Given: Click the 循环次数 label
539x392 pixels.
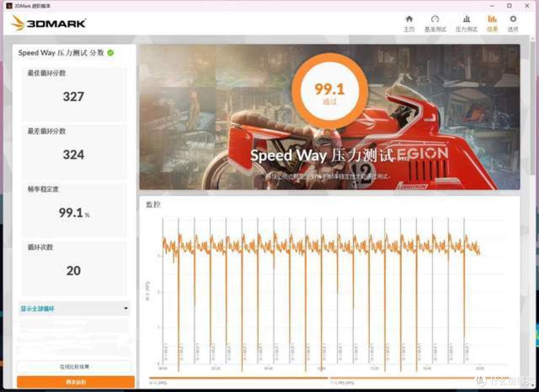Looking at the screenshot, I should tap(40, 247).
